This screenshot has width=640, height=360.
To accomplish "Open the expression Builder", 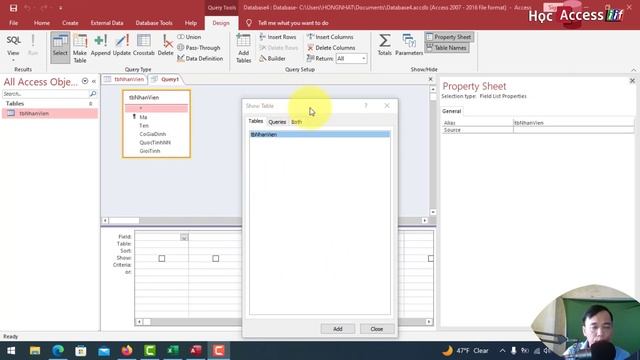I will (x=272, y=58).
